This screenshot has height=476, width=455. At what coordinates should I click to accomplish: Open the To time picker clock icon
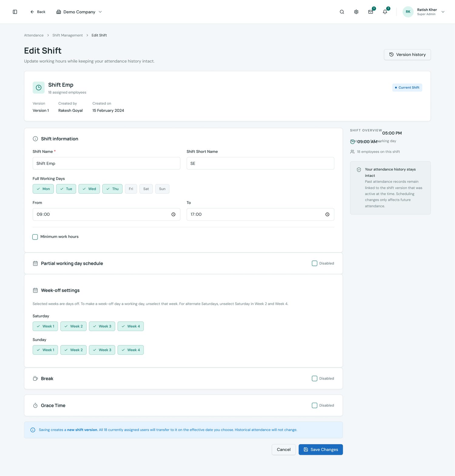(327, 214)
